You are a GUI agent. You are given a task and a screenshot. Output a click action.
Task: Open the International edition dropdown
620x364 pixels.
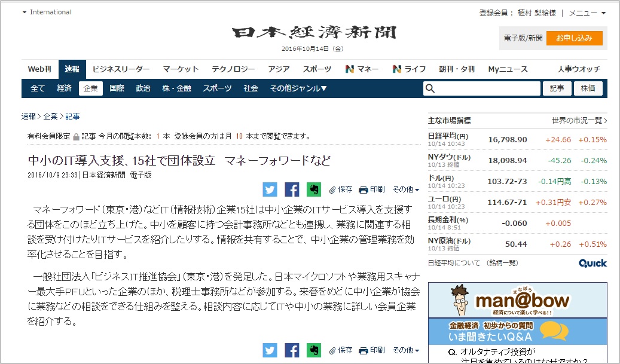pos(47,12)
